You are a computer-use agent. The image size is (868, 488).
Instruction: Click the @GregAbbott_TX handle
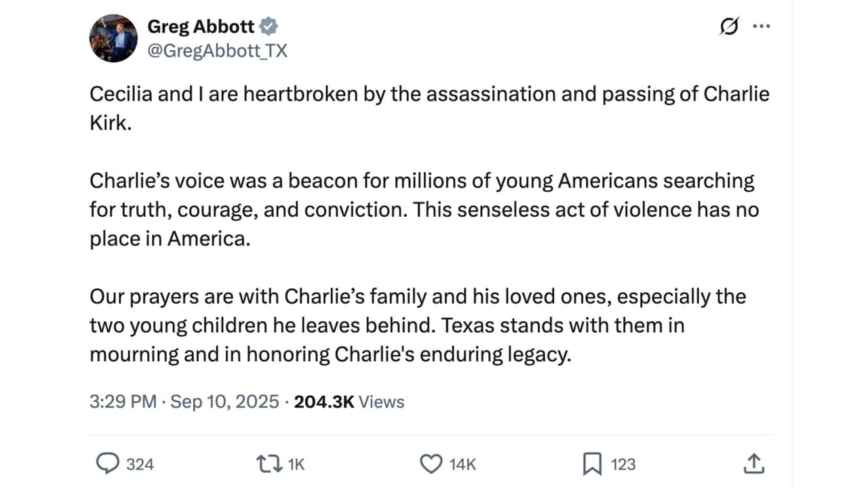pyautogui.click(x=218, y=50)
